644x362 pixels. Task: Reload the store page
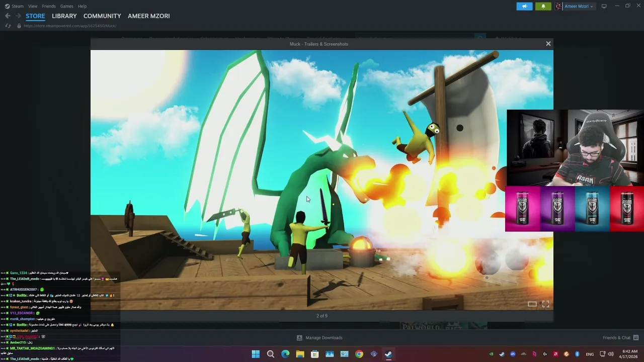click(8, 26)
